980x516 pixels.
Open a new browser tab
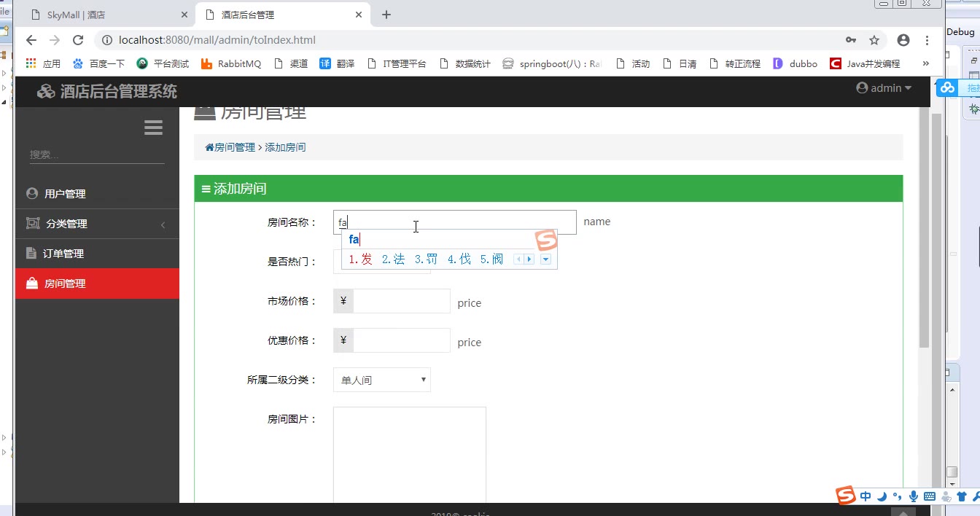[x=386, y=15]
